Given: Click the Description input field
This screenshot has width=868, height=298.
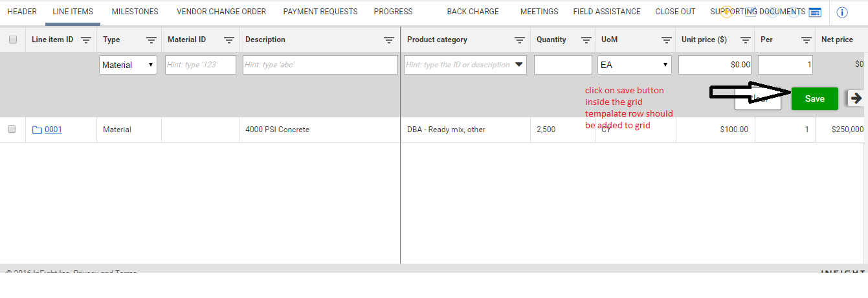Looking at the screenshot, I should [x=320, y=65].
